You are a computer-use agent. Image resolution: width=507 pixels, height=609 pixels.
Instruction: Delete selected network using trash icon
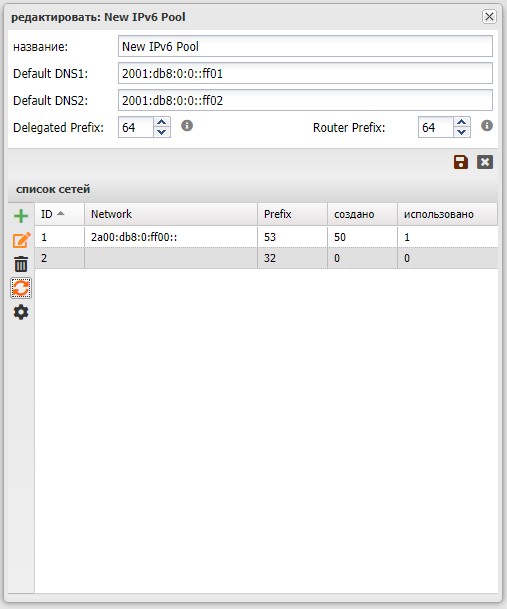point(21,264)
